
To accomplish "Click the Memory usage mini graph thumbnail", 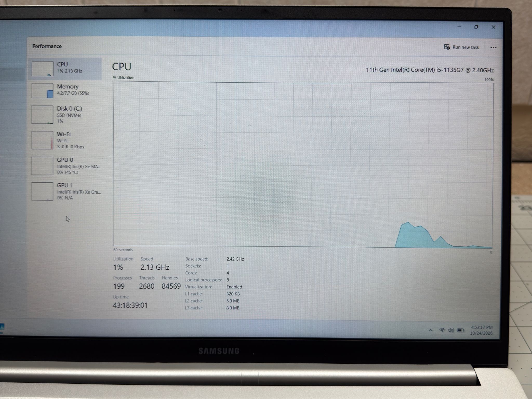I will [x=43, y=91].
